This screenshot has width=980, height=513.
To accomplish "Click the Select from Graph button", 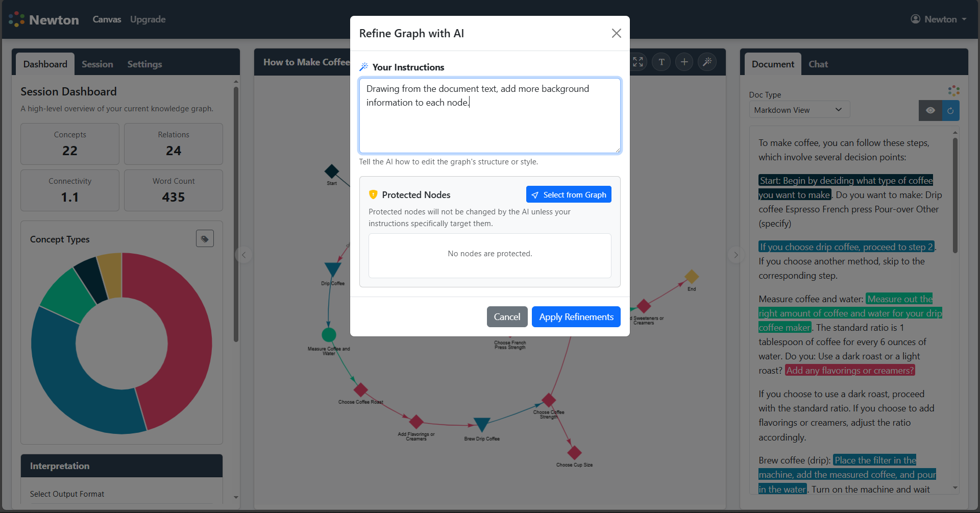I will click(569, 194).
